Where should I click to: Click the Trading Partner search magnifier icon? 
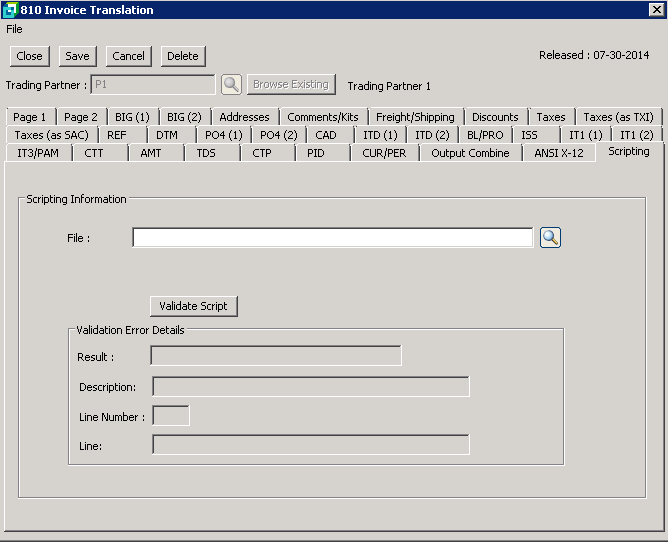231,85
